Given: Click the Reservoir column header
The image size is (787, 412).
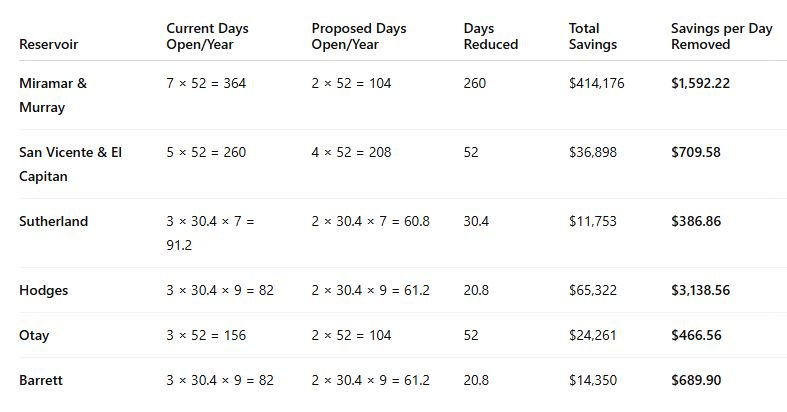Looking at the screenshot, I should pos(49,44).
